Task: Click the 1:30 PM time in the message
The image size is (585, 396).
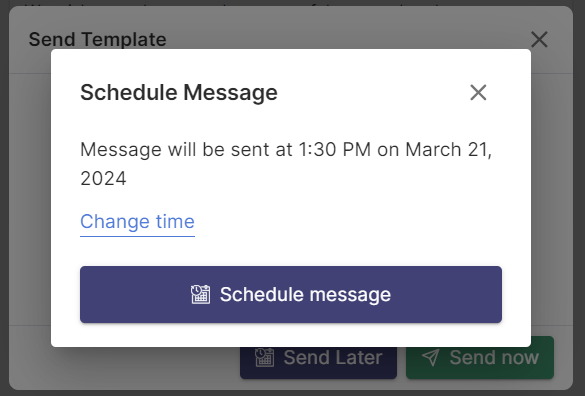Action: tap(335, 150)
